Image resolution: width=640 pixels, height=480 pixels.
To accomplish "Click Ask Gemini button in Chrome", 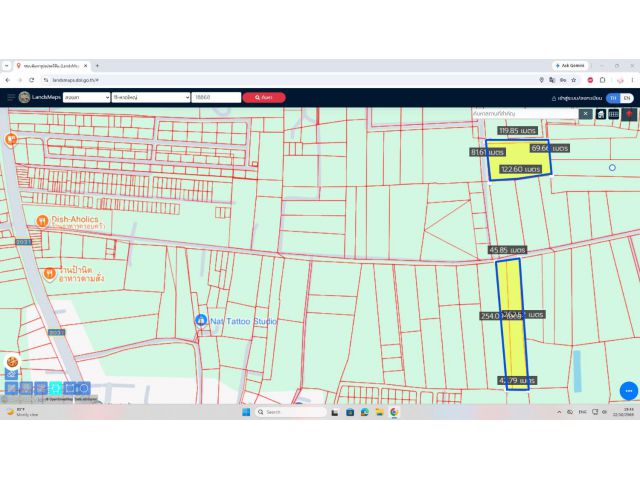I will coord(570,65).
